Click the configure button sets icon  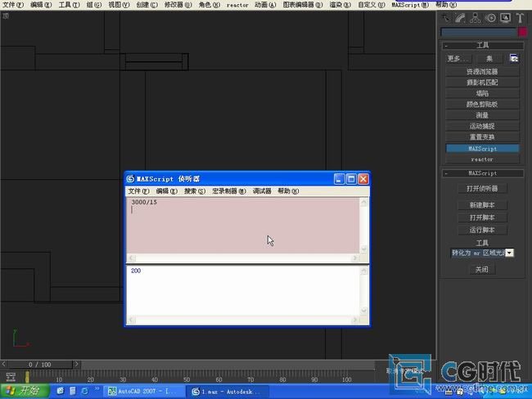(x=514, y=58)
